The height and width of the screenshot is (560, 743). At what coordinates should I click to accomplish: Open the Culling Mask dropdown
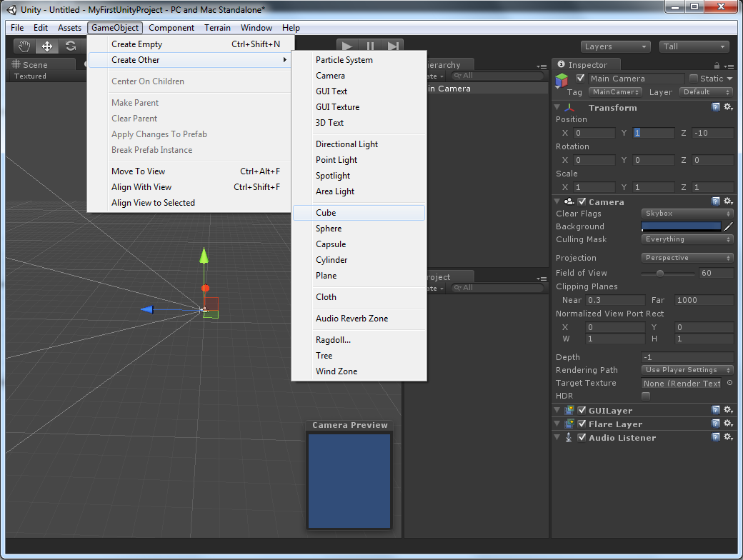[x=687, y=239]
